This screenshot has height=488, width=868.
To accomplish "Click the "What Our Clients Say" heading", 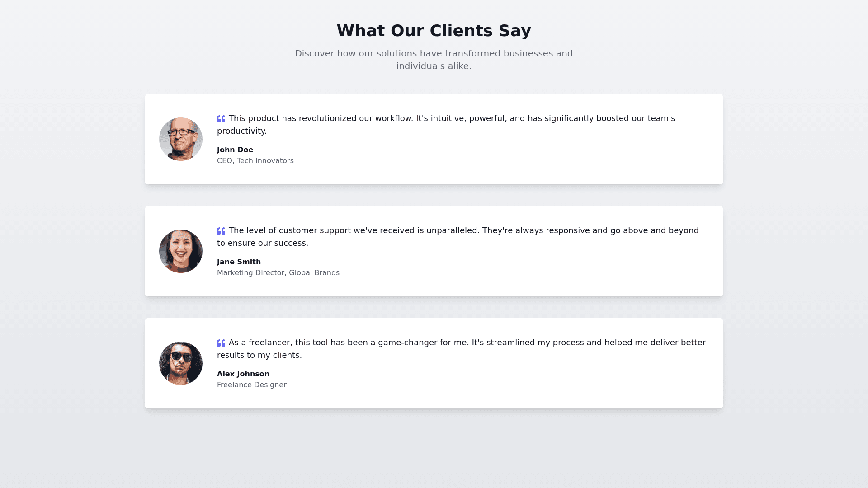I will [x=434, y=31].
